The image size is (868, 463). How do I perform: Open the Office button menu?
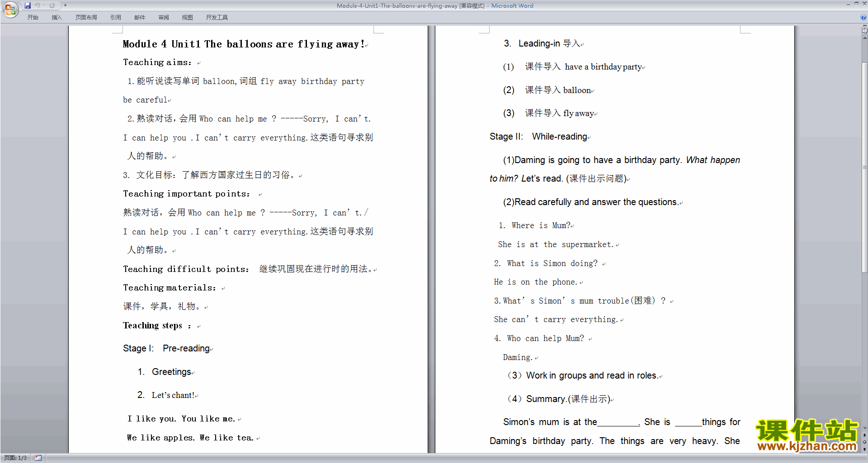10,9
